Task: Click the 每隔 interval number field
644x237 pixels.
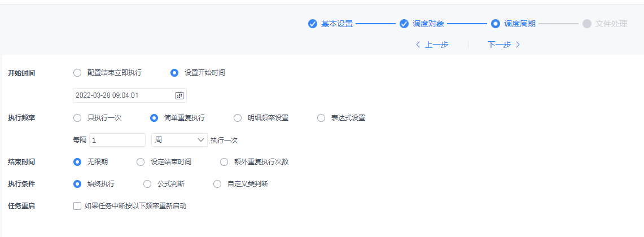Action: pyautogui.click(x=117, y=140)
